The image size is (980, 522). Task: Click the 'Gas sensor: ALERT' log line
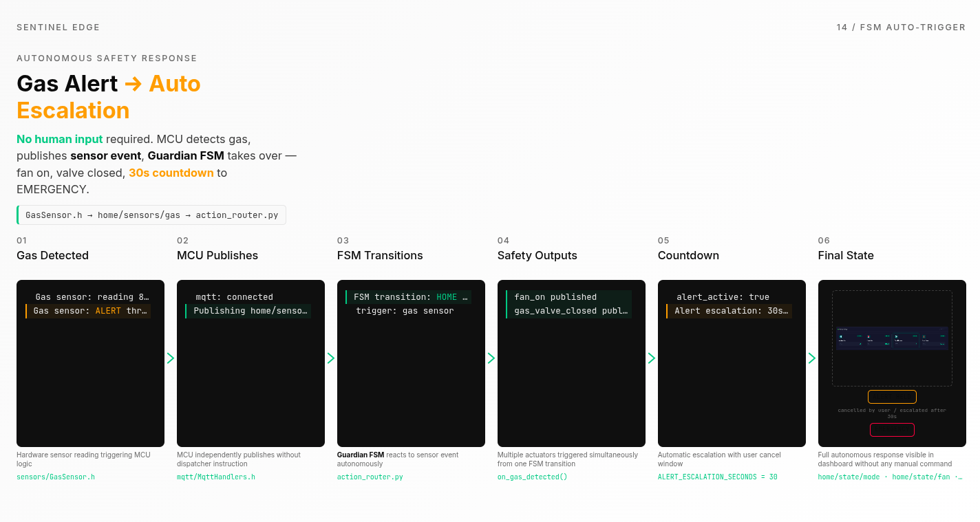pos(88,311)
